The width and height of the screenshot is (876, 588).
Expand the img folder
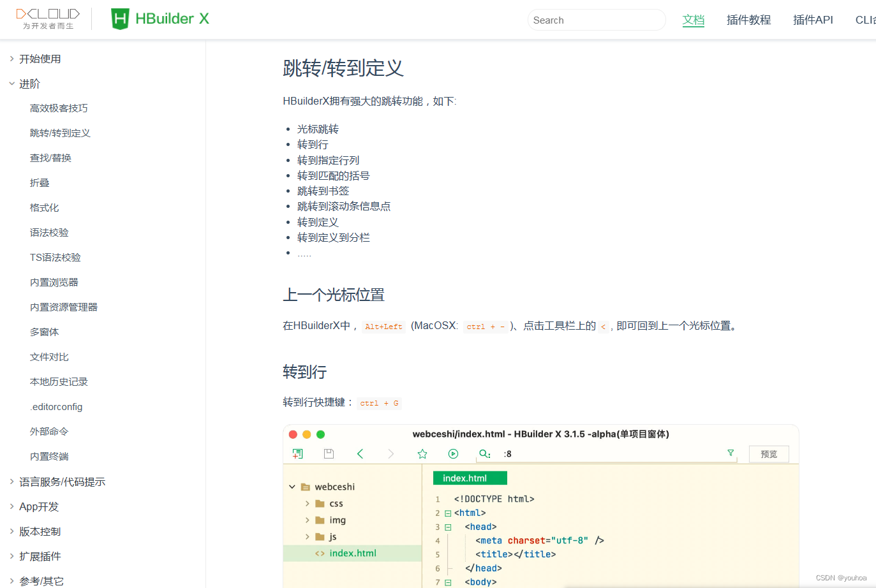pyautogui.click(x=308, y=520)
